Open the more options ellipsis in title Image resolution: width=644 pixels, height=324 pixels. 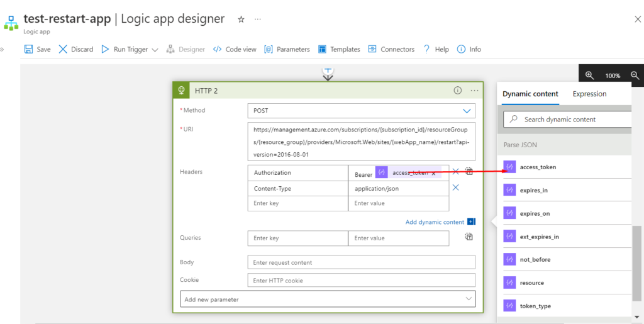[257, 20]
